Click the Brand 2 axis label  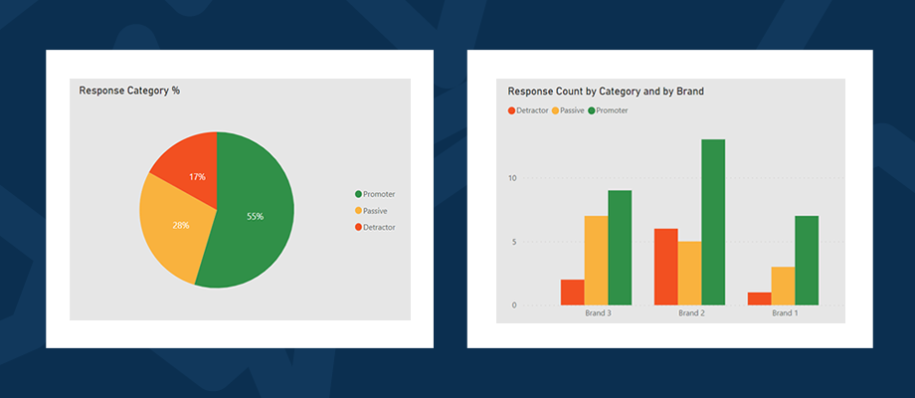(x=692, y=313)
